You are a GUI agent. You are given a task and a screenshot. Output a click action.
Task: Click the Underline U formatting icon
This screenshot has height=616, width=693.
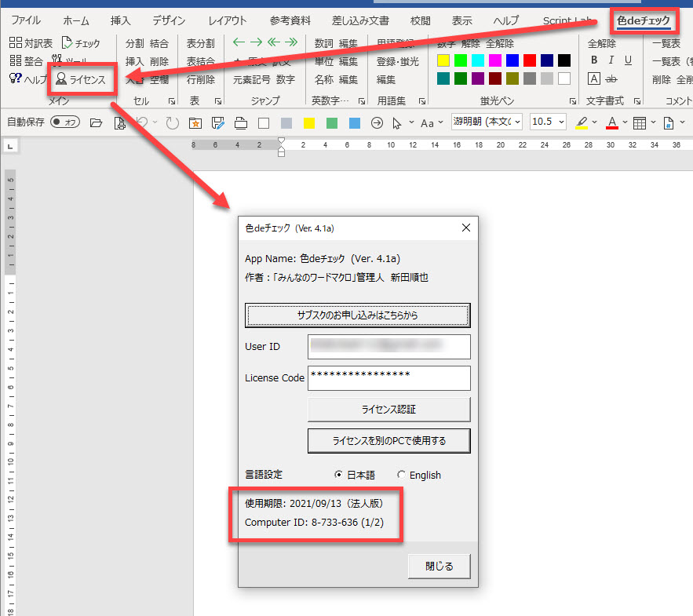click(x=628, y=60)
